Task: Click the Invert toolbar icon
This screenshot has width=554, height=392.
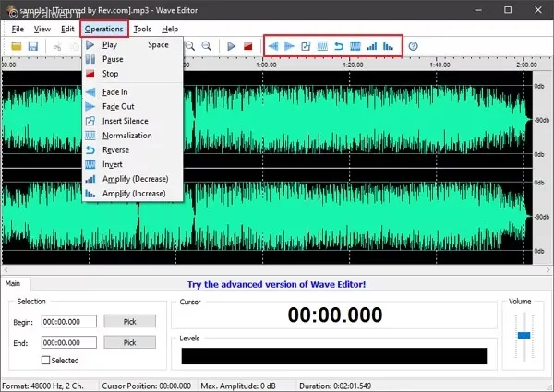Action: 355,46
